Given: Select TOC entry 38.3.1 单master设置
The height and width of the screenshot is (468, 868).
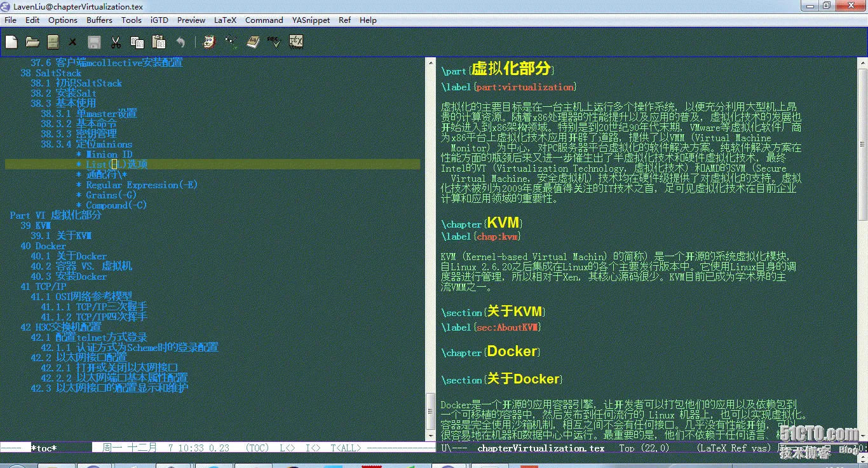Looking at the screenshot, I should pos(89,114).
